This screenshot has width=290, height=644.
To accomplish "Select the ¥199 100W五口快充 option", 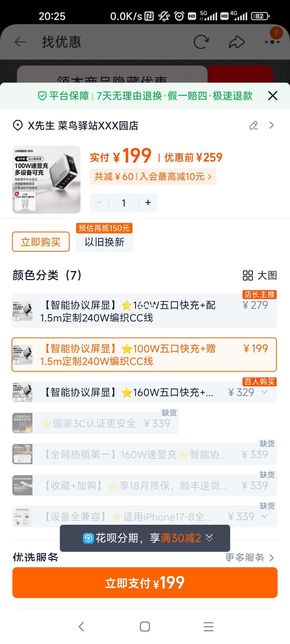I will [x=144, y=355].
